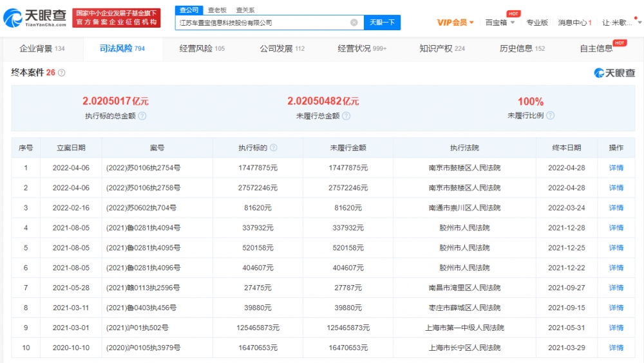Click the help icon beside 未履行比例
644x363 pixels.
(x=551, y=115)
